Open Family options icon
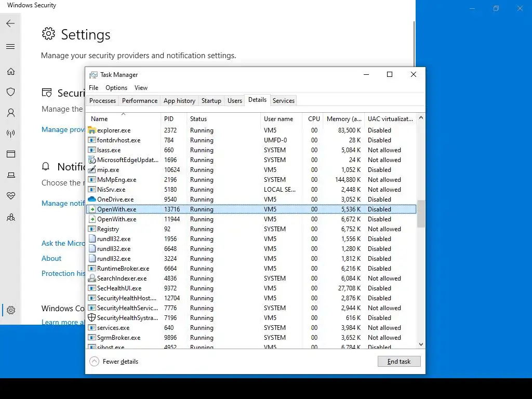This screenshot has height=399, width=532. point(11,217)
